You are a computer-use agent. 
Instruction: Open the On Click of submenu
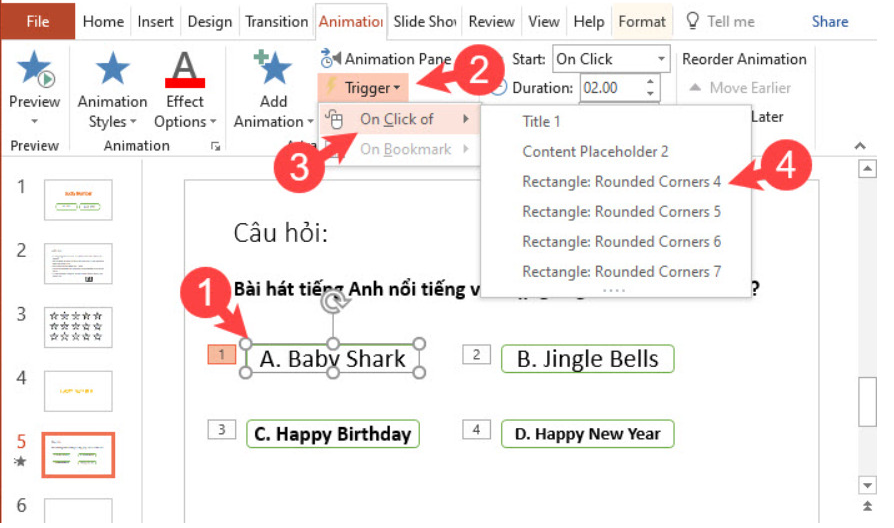398,119
